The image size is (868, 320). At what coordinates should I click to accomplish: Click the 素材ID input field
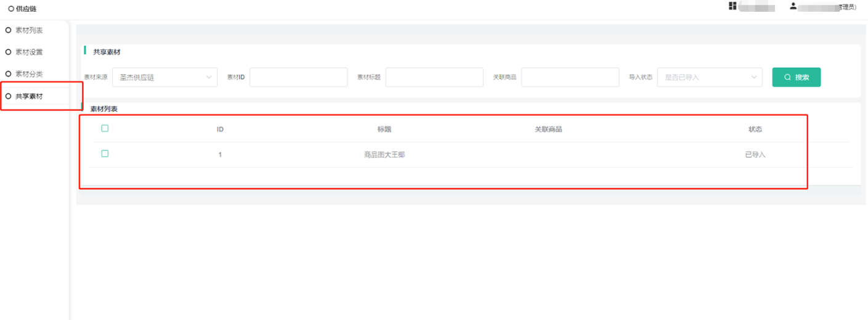(298, 77)
